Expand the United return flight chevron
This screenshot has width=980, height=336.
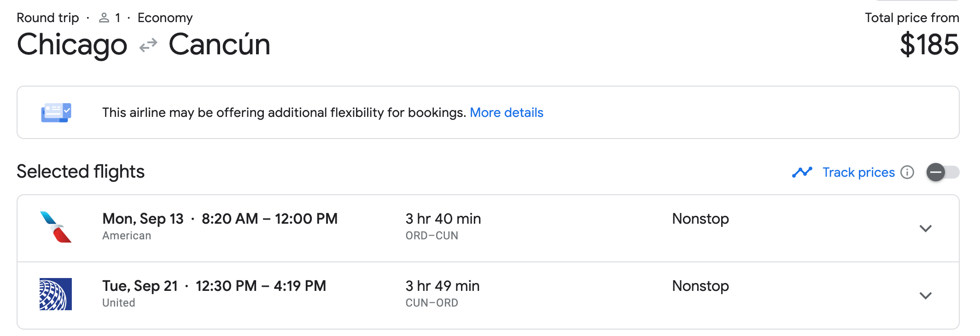[x=925, y=295]
